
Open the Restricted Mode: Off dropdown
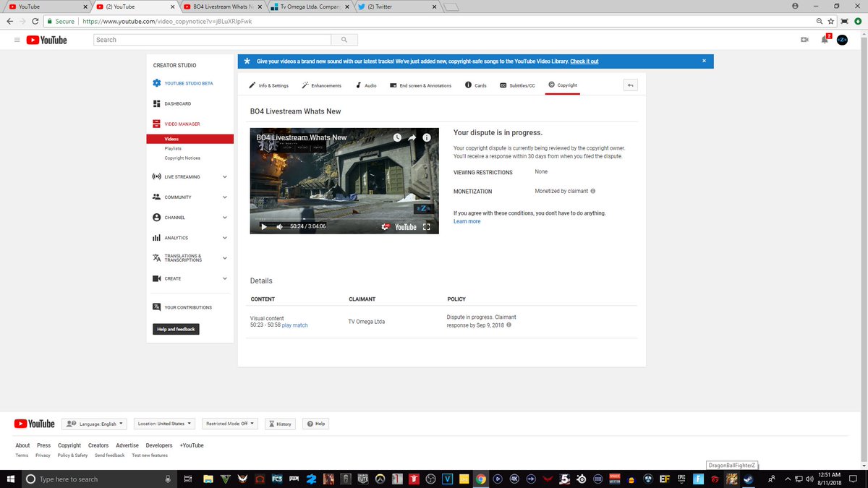pyautogui.click(x=230, y=424)
